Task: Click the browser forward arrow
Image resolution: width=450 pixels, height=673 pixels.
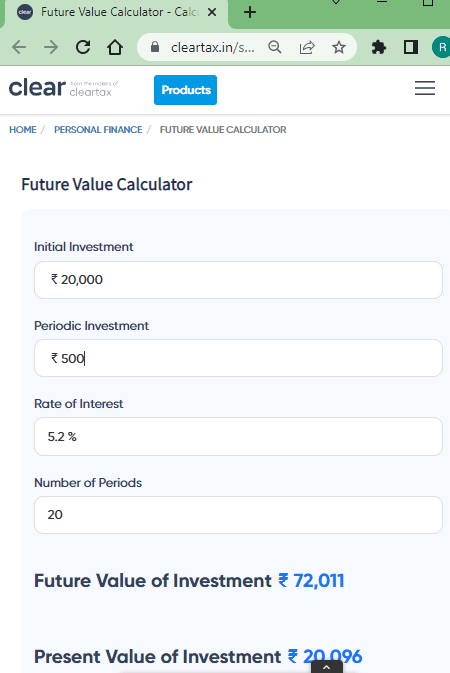Action: tap(51, 47)
